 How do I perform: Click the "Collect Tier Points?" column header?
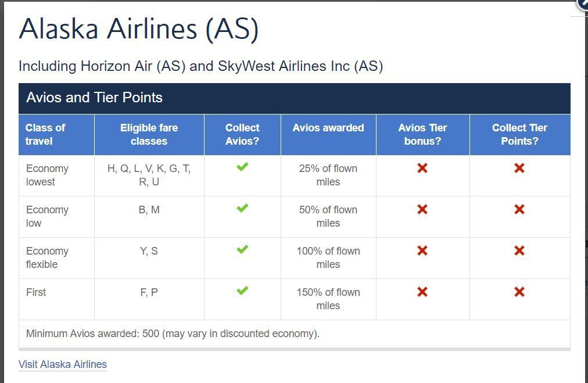tap(519, 134)
